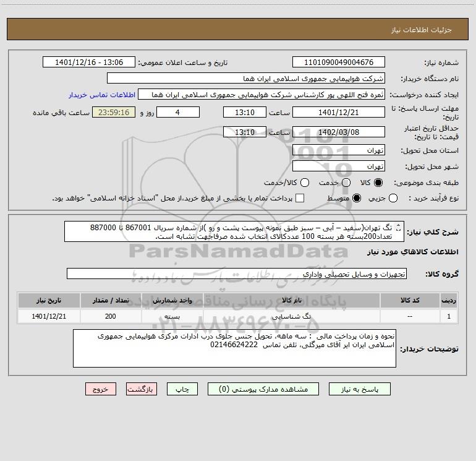Select the تگ شناسایی table row
This screenshot has width=476, height=461.
[x=238, y=316]
